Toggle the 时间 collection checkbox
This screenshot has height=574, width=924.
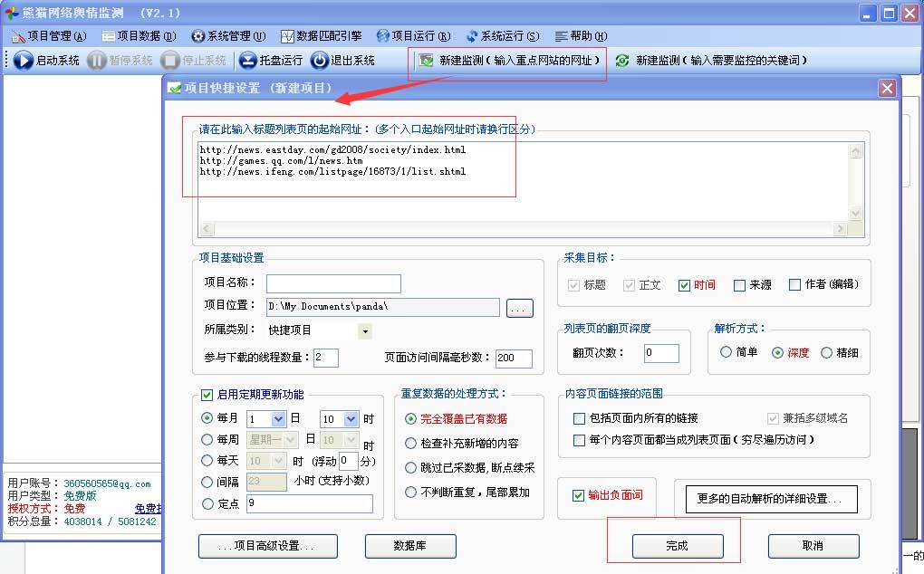tap(684, 285)
